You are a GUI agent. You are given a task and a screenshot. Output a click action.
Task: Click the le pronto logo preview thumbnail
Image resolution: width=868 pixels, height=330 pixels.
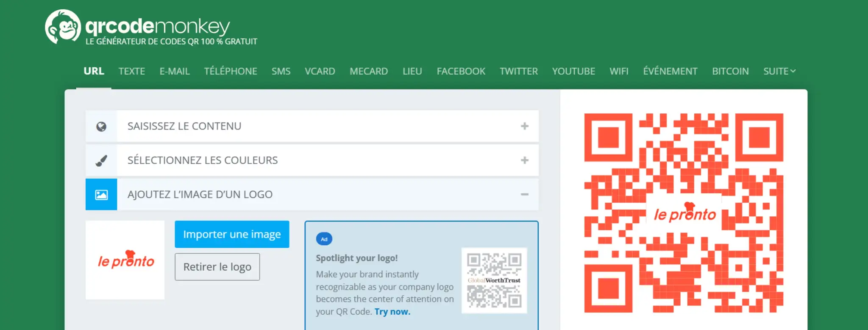(125, 260)
